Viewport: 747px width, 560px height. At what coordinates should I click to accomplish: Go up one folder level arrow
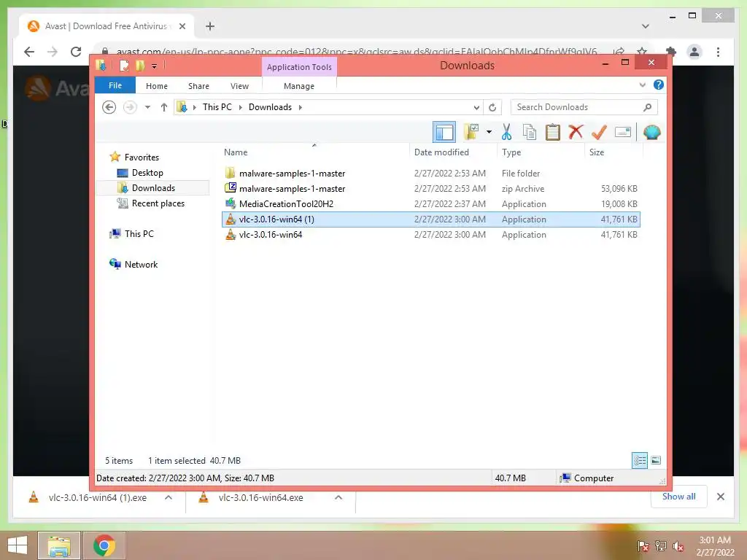coord(164,107)
